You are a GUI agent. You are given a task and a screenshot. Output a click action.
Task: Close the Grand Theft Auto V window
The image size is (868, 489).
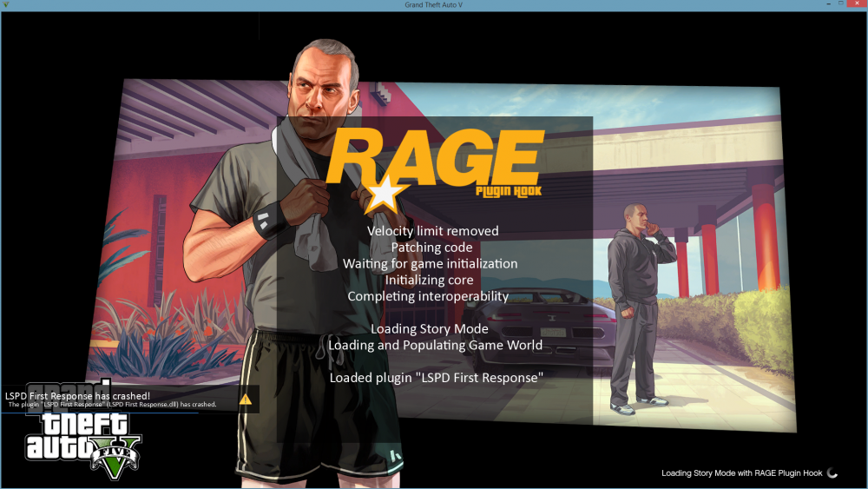(857, 3)
